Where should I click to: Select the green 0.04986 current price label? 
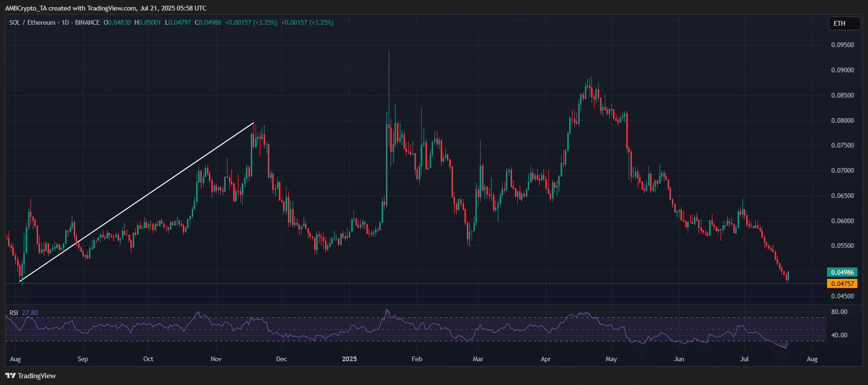coord(842,272)
